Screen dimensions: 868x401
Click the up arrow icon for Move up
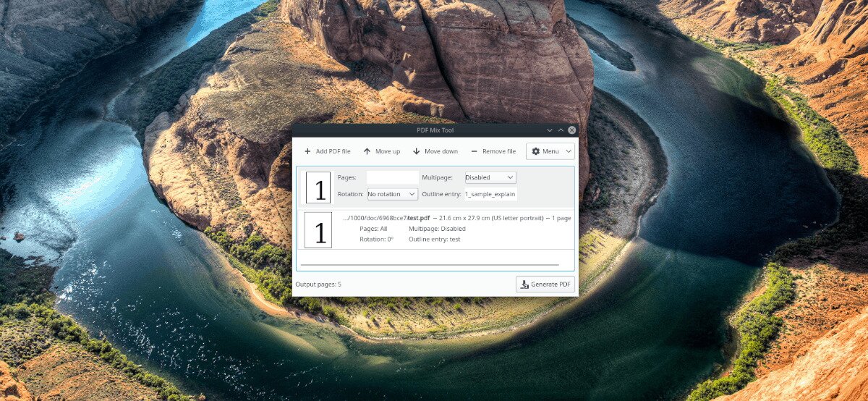tap(367, 151)
